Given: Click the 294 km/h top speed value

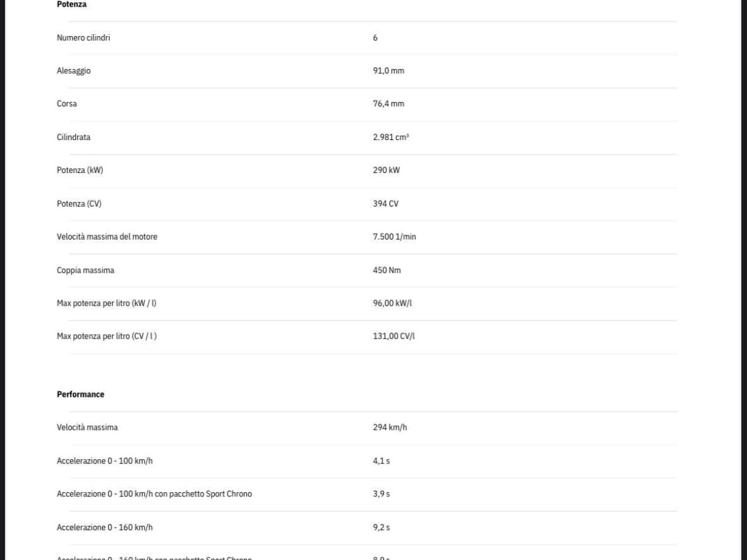Looking at the screenshot, I should pyautogui.click(x=390, y=427).
